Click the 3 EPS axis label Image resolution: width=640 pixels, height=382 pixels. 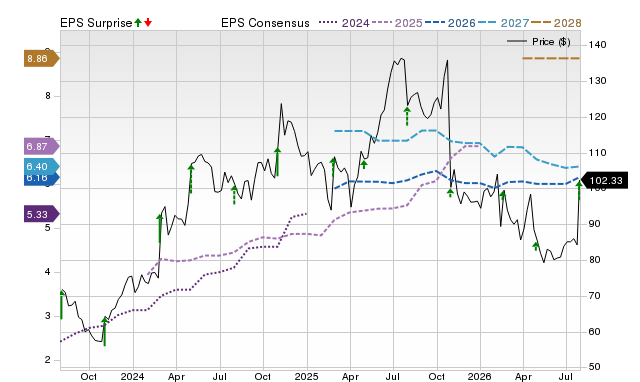(x=48, y=316)
